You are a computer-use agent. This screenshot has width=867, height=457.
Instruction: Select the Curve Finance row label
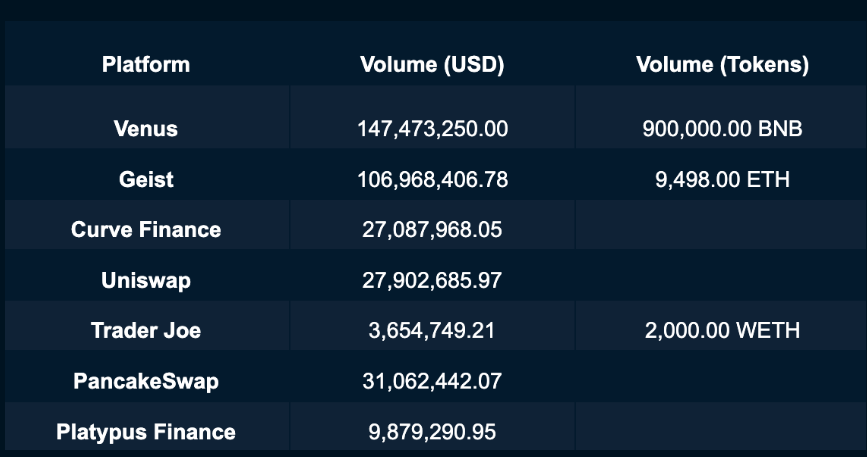[146, 230]
